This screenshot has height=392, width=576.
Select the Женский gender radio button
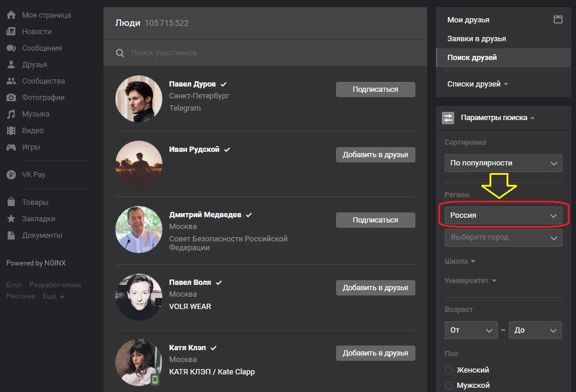(x=449, y=370)
